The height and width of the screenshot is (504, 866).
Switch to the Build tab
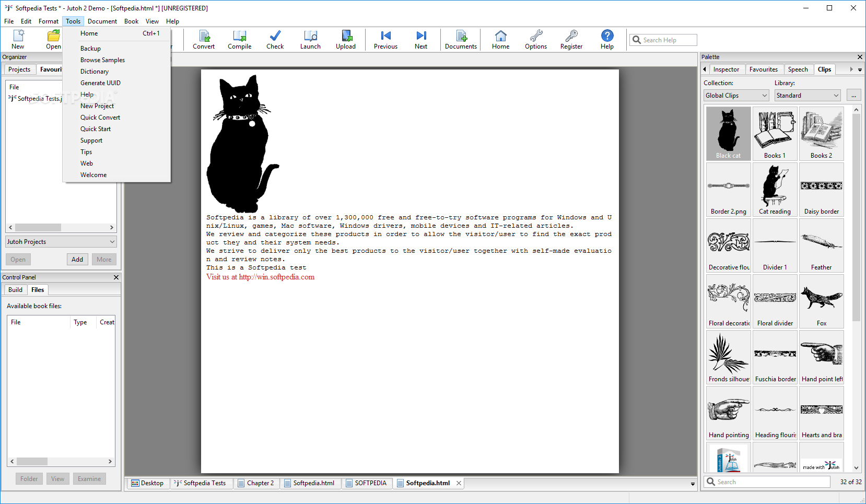point(15,290)
